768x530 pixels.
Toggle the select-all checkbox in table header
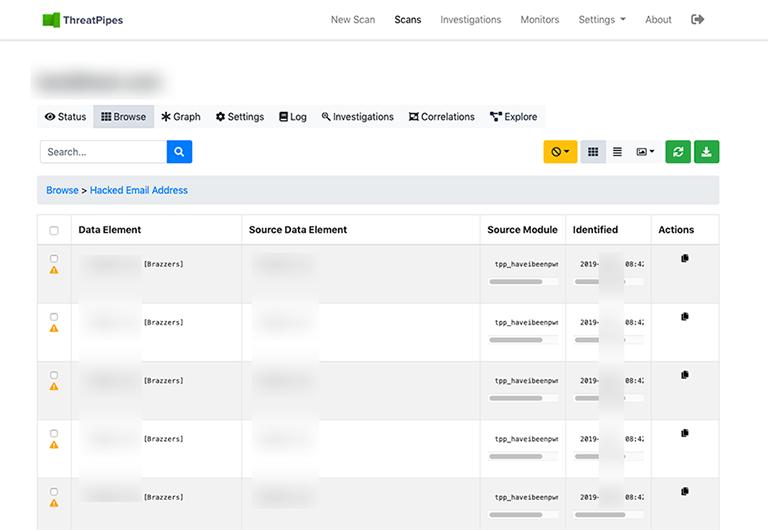(54, 231)
